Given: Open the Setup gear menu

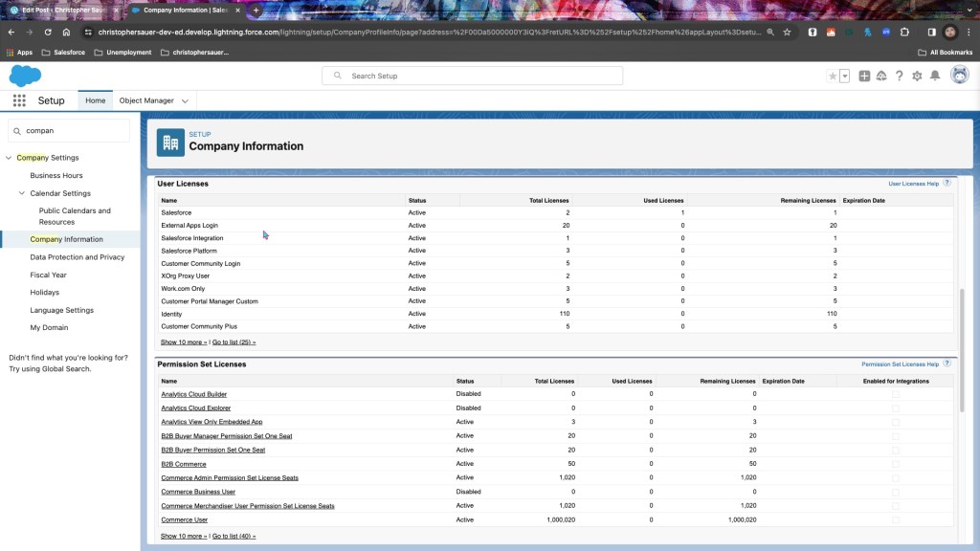Looking at the screenshot, I should point(917,76).
